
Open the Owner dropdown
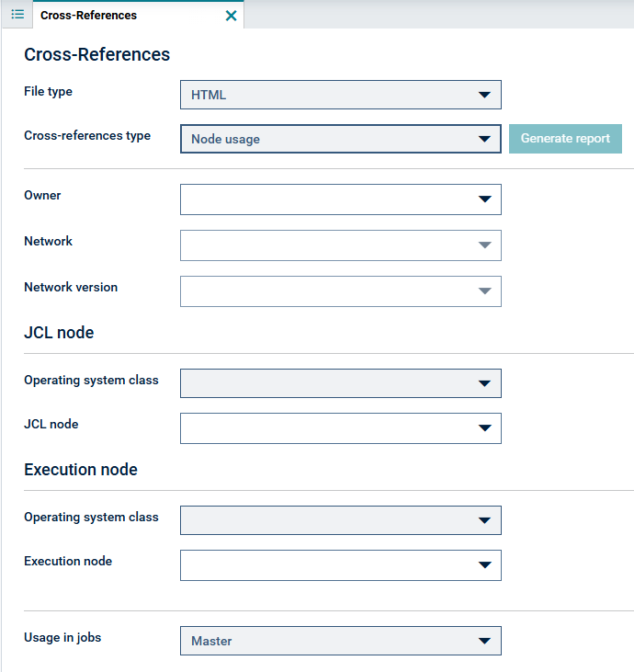click(x=341, y=199)
